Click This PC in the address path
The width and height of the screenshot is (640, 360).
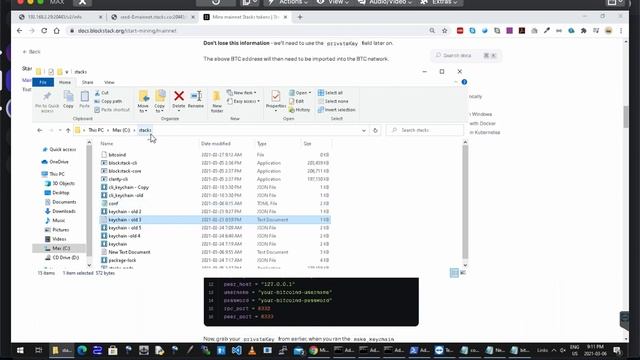pos(96,130)
